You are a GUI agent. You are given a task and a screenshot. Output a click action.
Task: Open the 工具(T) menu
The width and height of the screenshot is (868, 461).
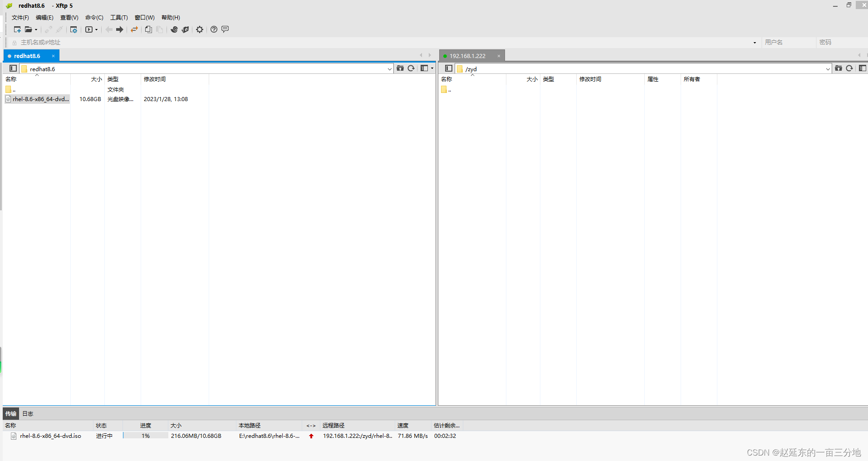coord(119,18)
